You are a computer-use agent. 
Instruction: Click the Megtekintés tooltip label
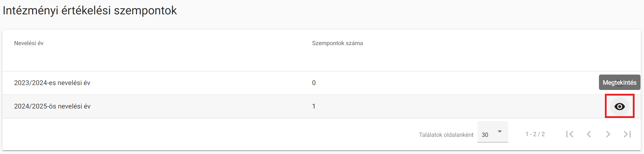[620, 83]
